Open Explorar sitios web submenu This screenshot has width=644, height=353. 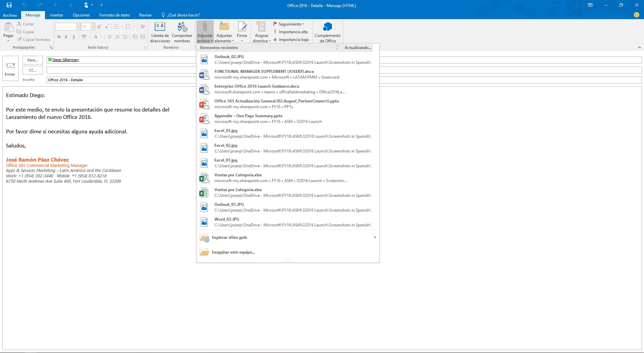(x=288, y=237)
